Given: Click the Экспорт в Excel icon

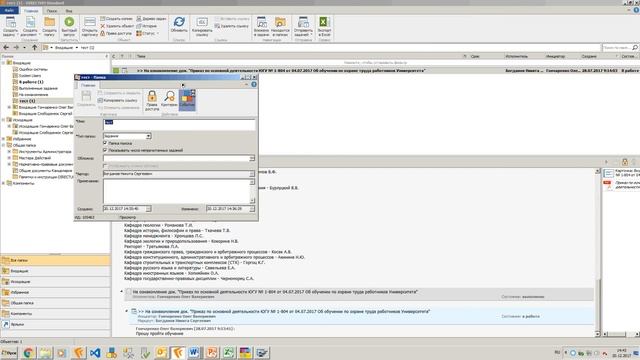Looking at the screenshot, I should [x=324, y=27].
